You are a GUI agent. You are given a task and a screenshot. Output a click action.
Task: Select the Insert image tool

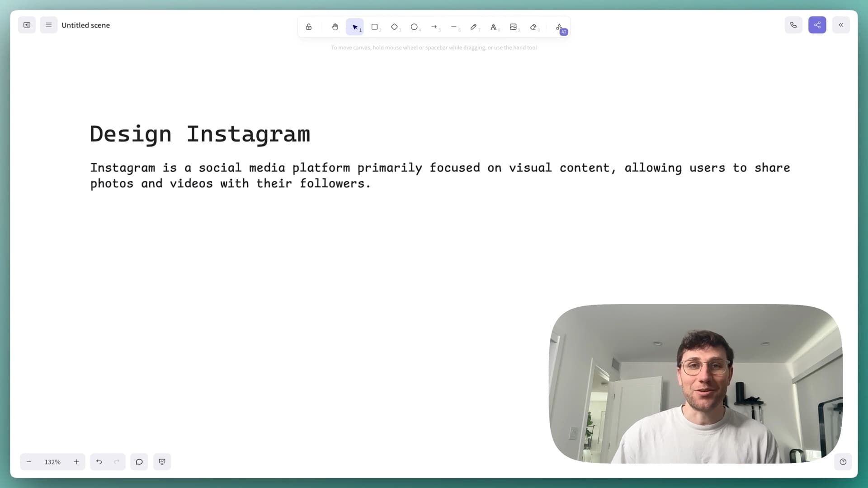[x=513, y=27]
